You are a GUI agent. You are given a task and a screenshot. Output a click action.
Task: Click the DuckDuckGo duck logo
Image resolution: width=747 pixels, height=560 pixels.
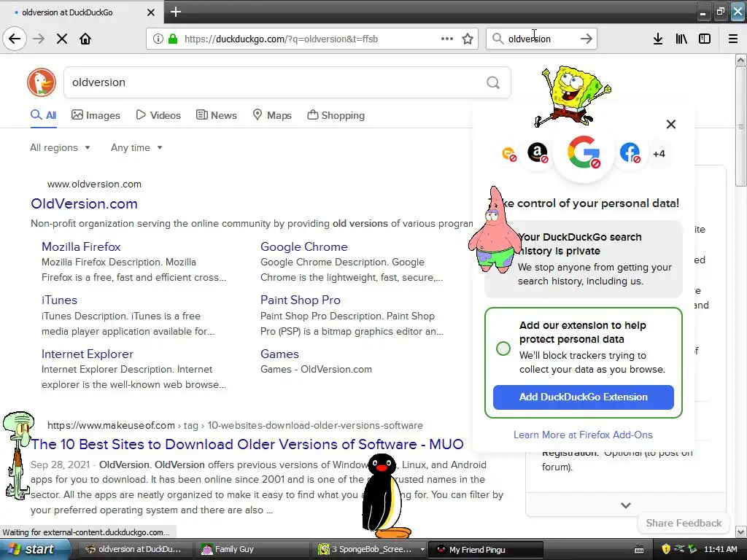point(42,82)
